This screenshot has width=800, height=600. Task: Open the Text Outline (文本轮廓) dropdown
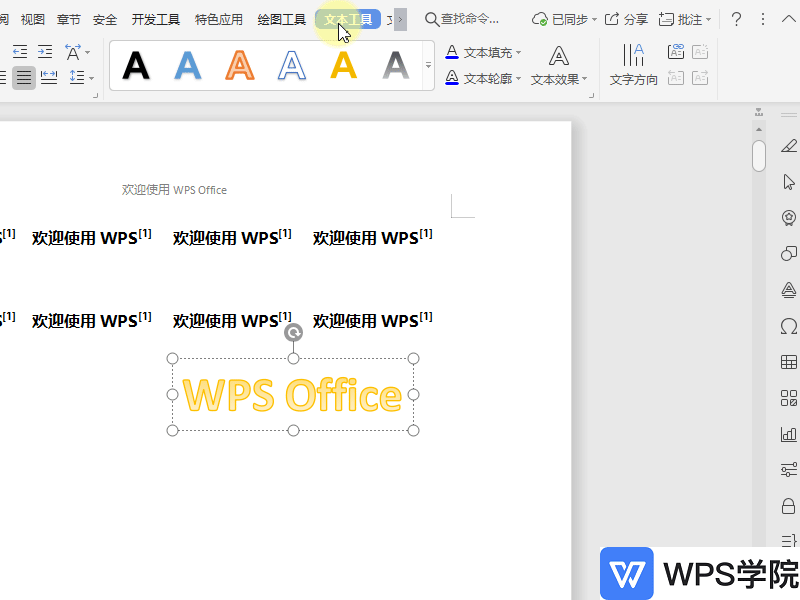click(x=484, y=78)
